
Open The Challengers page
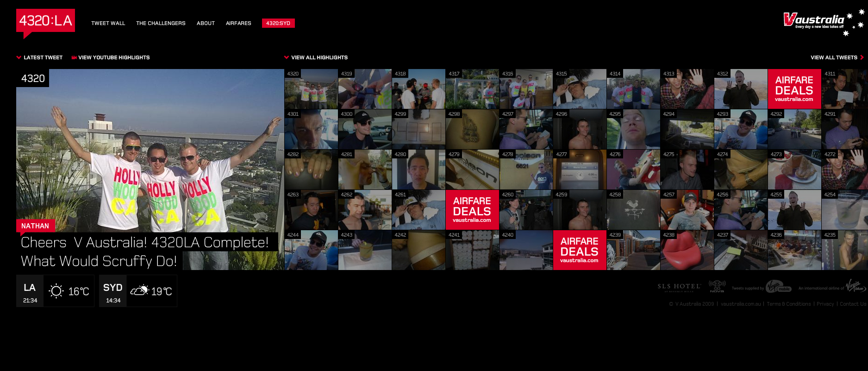(x=161, y=23)
